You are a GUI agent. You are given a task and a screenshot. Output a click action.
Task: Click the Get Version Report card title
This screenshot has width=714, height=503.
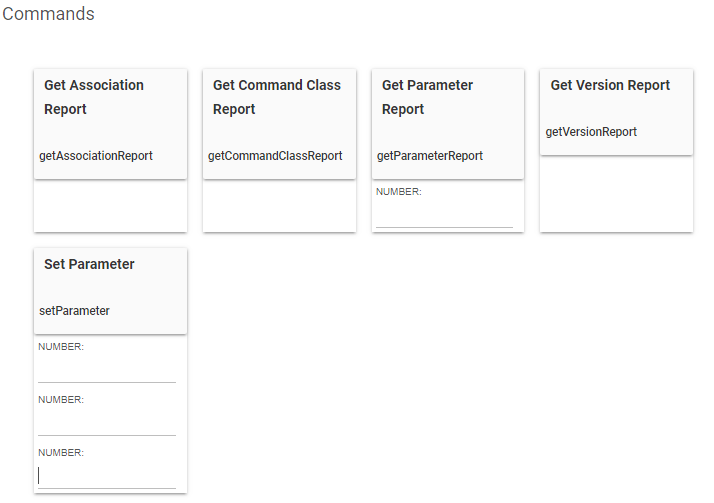click(x=610, y=85)
